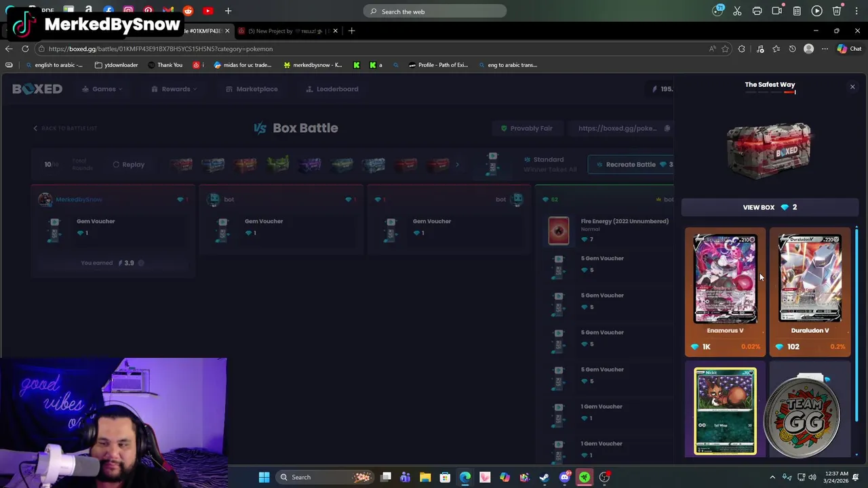The height and width of the screenshot is (488, 868).
Task: Open the Facebook shortcut icon
Action: pyautogui.click(x=108, y=11)
